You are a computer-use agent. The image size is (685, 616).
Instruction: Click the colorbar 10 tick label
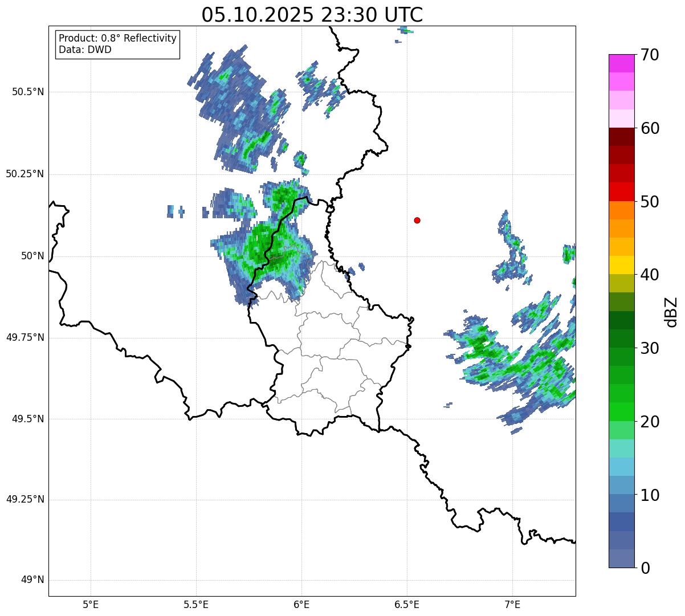pyautogui.click(x=650, y=495)
